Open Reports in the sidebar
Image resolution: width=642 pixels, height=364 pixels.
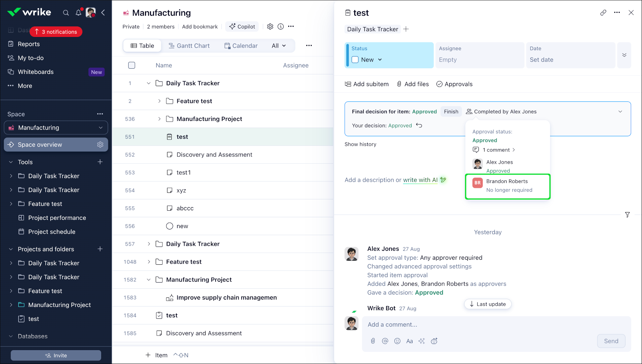[29, 44]
